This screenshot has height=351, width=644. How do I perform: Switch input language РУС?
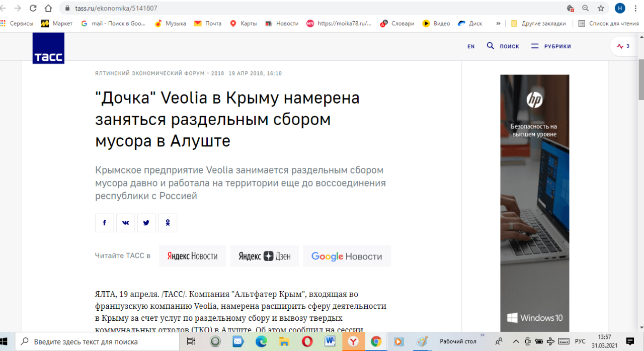click(580, 341)
